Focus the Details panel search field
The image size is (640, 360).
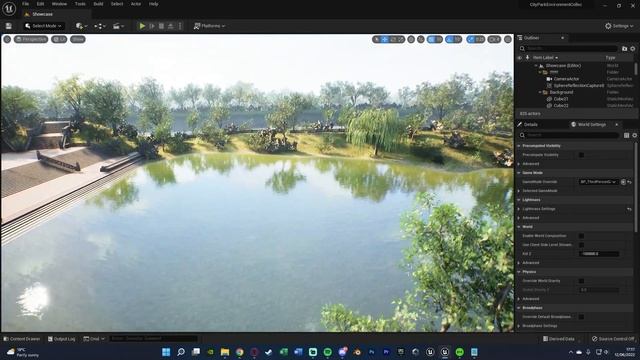pos(571,135)
